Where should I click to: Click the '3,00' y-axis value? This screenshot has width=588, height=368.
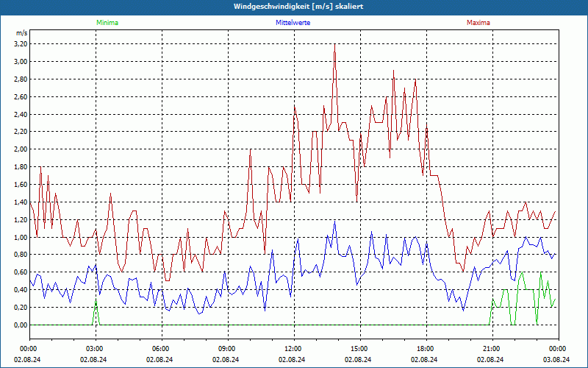pos(21,62)
